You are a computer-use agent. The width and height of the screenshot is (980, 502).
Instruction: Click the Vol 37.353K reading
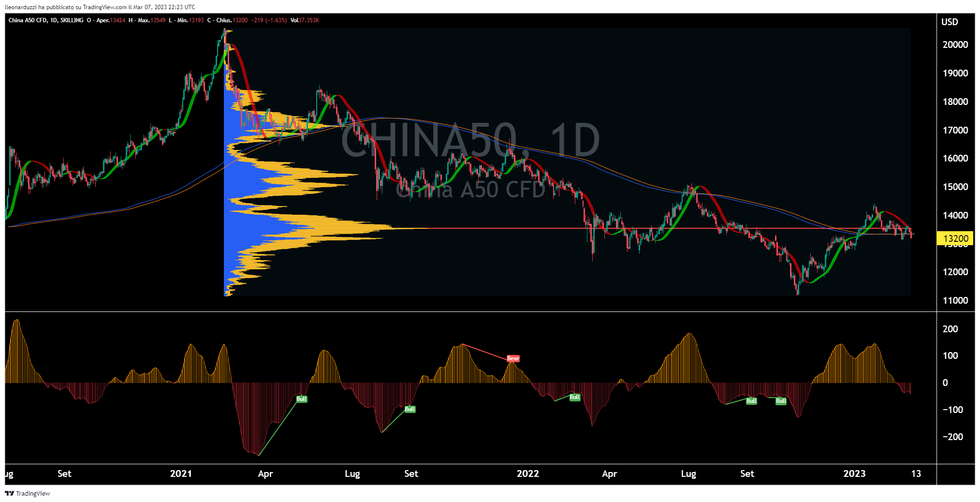pos(305,20)
